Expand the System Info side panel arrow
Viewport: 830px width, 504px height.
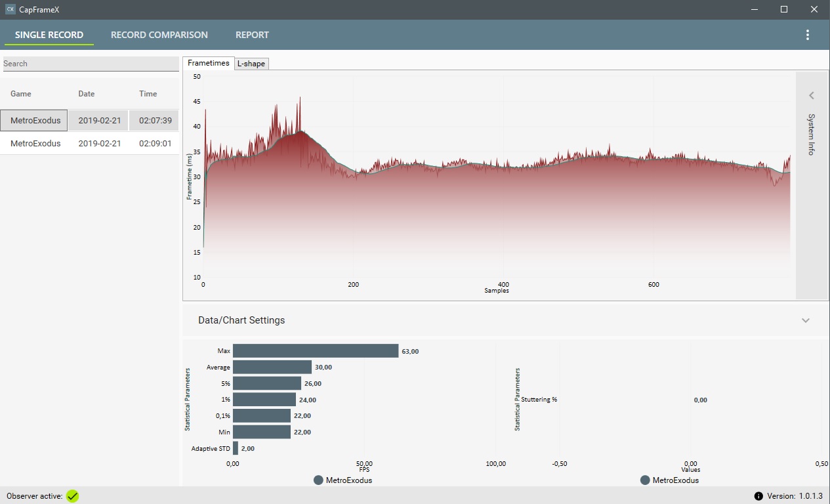coord(811,95)
